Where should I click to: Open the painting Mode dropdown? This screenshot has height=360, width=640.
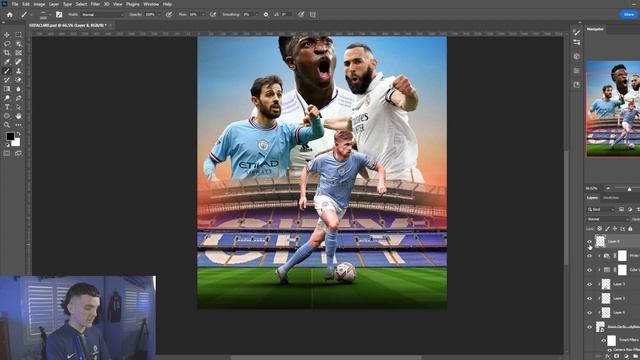click(102, 14)
